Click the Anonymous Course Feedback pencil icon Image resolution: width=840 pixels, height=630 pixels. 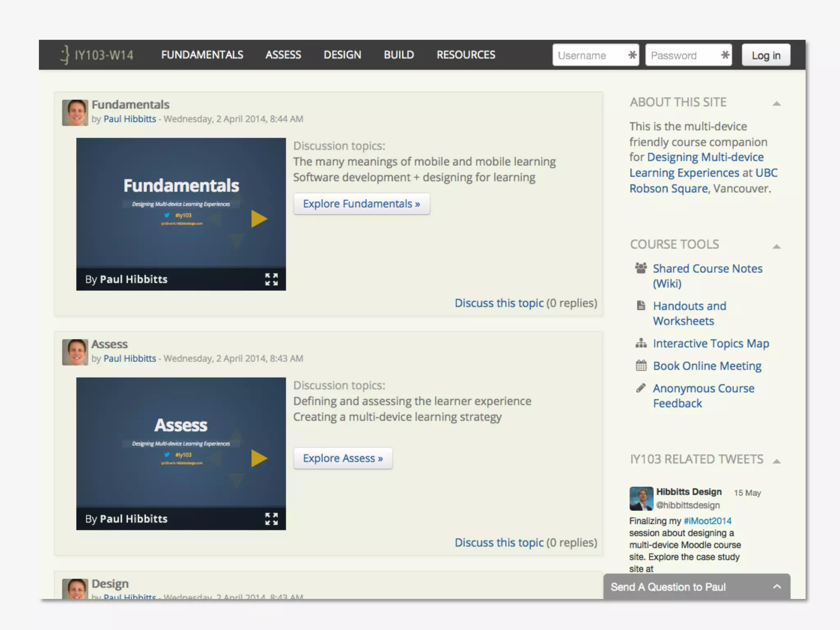tap(641, 388)
